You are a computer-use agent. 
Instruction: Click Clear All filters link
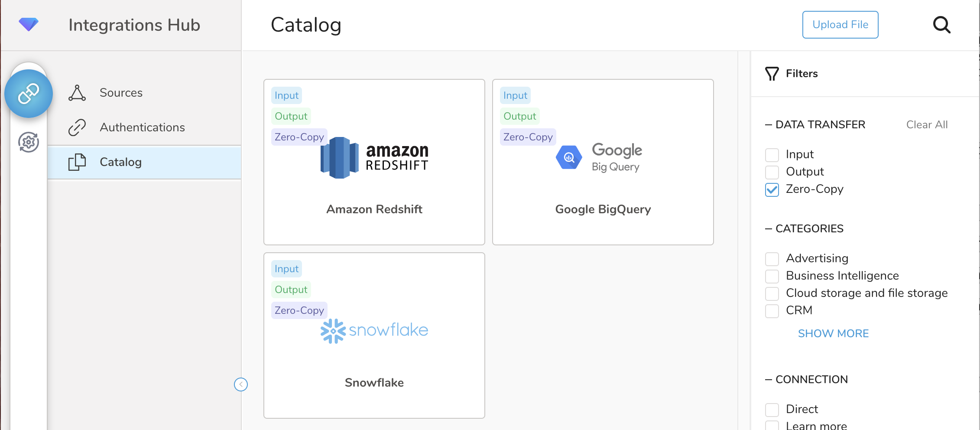[x=927, y=125]
